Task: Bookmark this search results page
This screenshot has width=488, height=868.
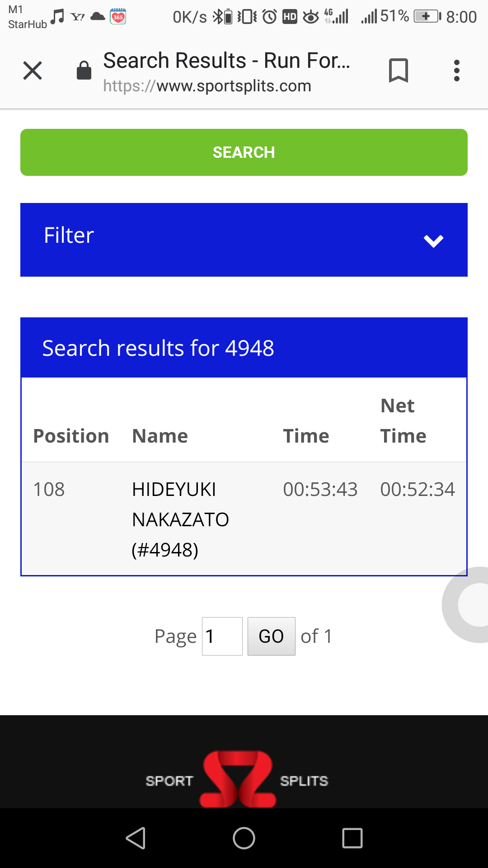Action: tap(399, 71)
